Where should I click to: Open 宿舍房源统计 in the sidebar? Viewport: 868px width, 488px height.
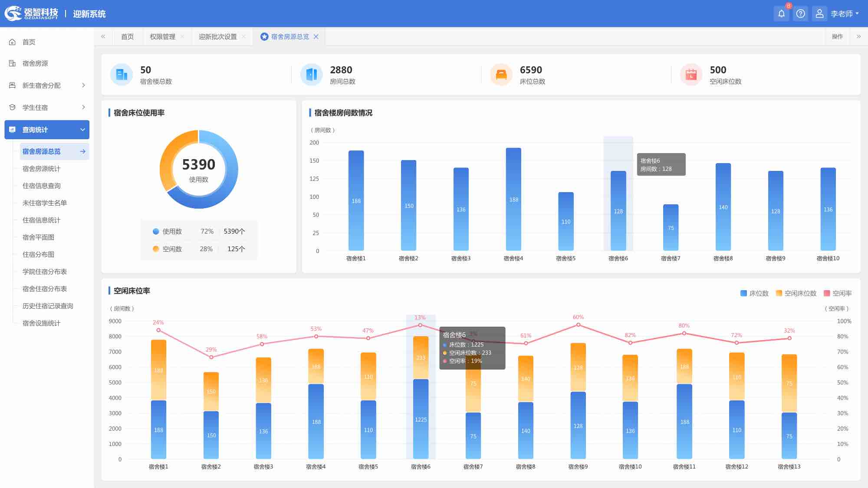coord(41,169)
